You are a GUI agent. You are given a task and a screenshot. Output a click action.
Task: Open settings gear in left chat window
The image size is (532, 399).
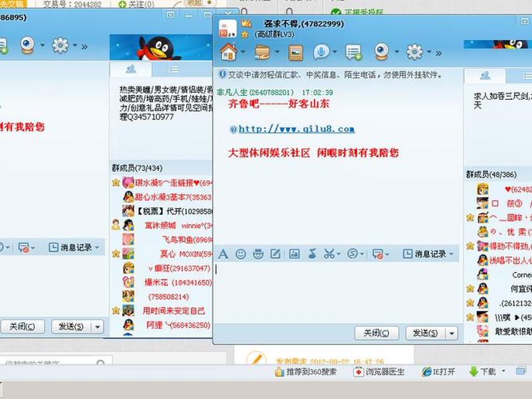pyautogui.click(x=61, y=45)
